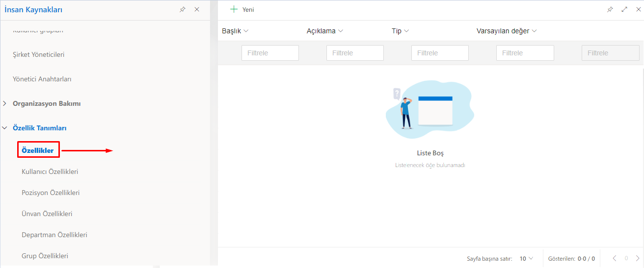This screenshot has height=268, width=644.
Task: Collapse the Özellik Tanımları tree node
Action: tap(5, 128)
